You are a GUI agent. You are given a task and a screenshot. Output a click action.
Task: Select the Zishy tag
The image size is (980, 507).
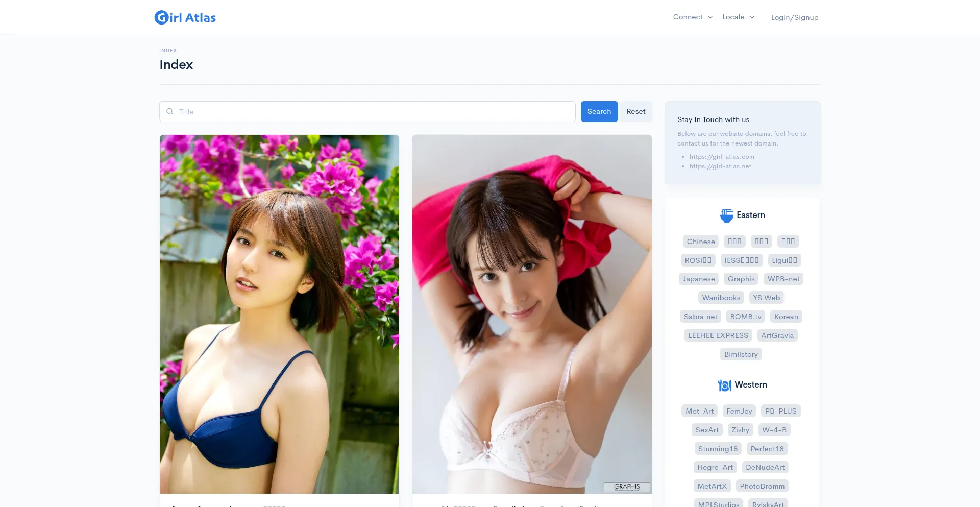pos(741,430)
